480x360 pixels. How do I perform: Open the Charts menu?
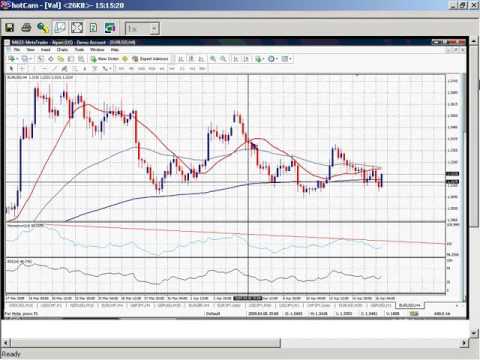(x=62, y=50)
